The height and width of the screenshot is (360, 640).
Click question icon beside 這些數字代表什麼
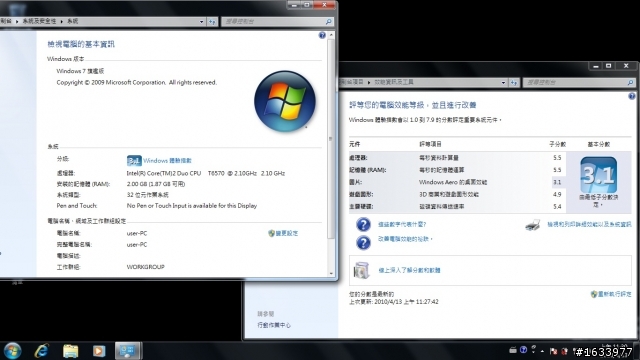click(363, 224)
